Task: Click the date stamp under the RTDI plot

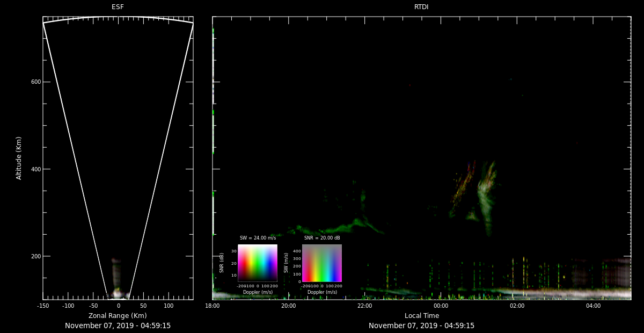Action: pyautogui.click(x=421, y=325)
